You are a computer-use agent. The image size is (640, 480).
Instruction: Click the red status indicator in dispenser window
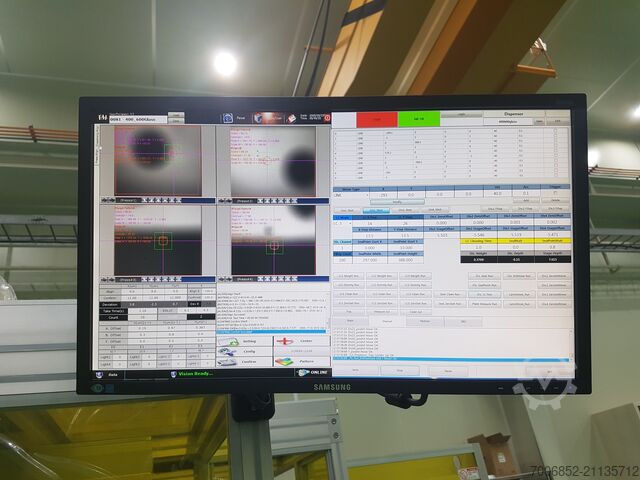377,119
